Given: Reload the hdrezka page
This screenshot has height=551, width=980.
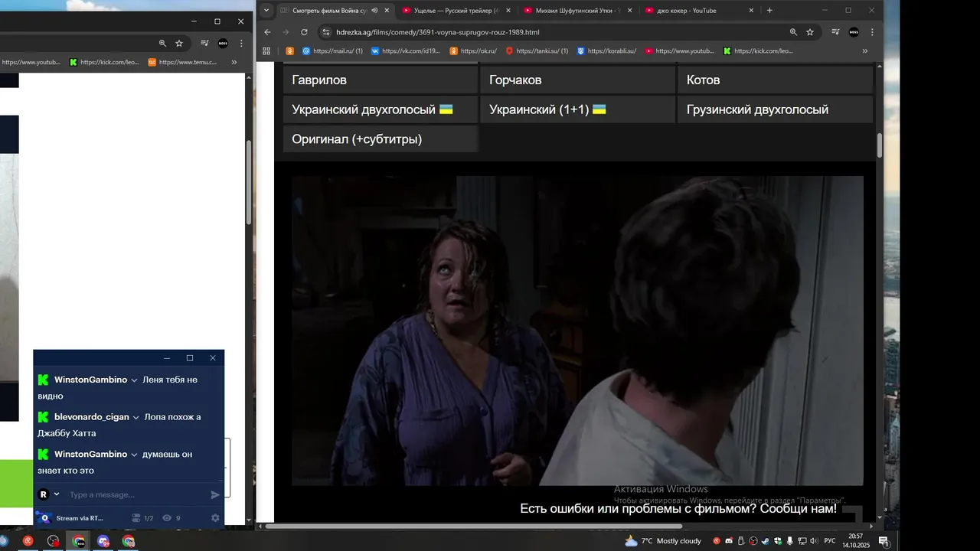Looking at the screenshot, I should point(304,32).
